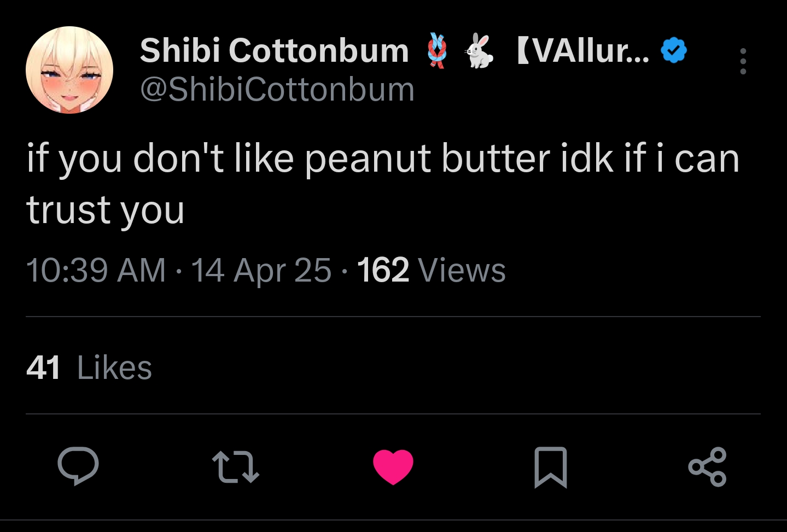Viewport: 787px width, 532px height.
Task: Open the @ShibiCottonbum handle link
Action: [277, 89]
